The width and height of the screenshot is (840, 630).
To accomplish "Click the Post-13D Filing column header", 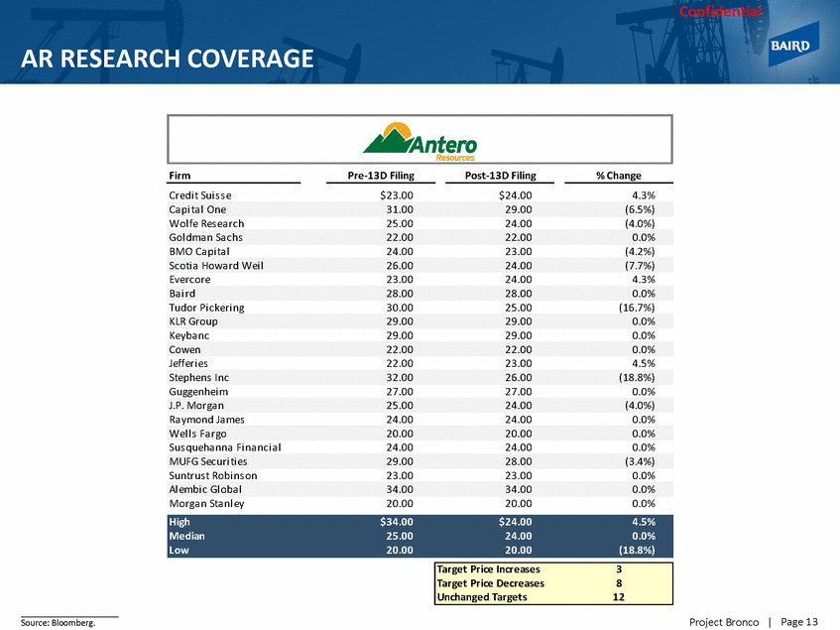I will pos(501,176).
